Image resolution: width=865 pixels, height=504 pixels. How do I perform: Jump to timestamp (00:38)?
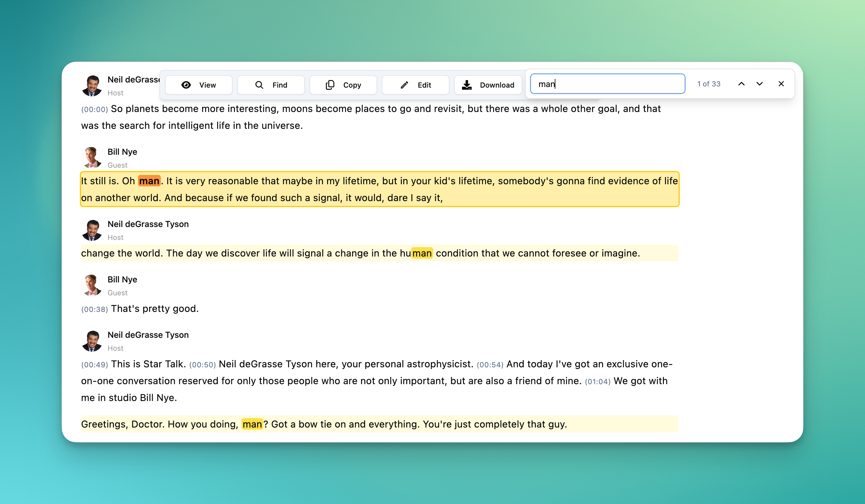[x=94, y=309]
